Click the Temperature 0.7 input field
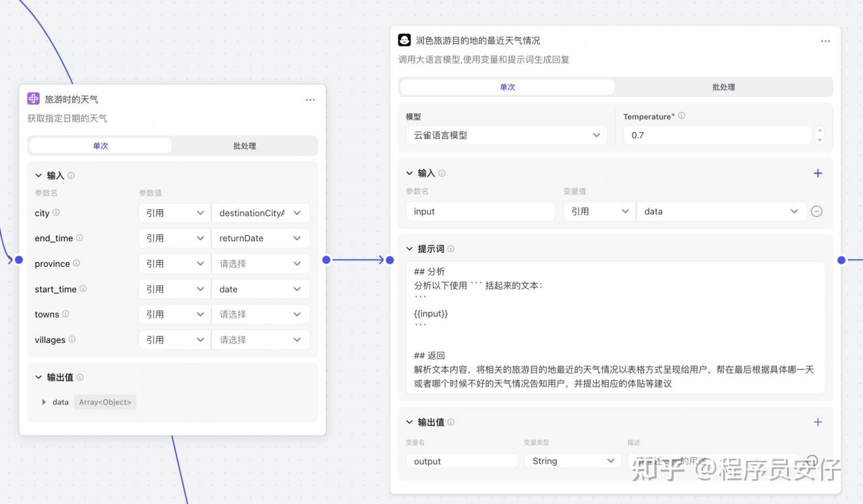The width and height of the screenshot is (863, 504). 717,135
